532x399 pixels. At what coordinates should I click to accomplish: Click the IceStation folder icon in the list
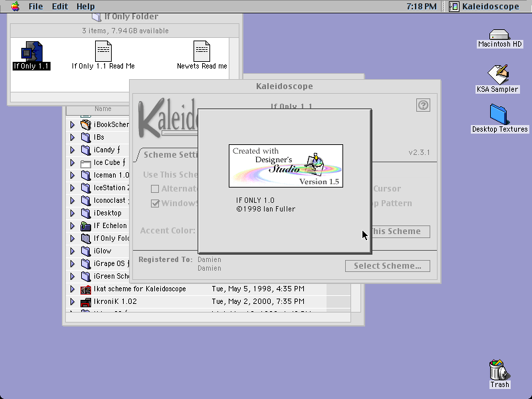(86, 188)
